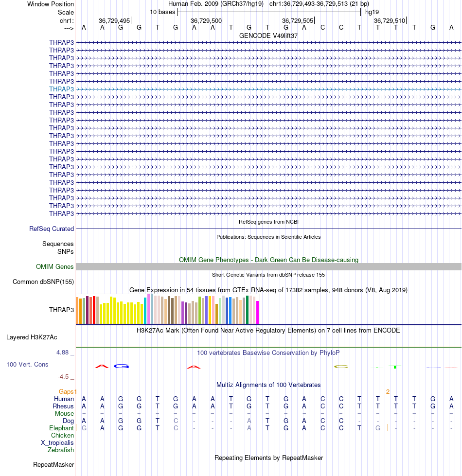Viewport: 462px width, 476px height.
Task: Click the "Zebrafish" alignment row label
Action: pos(61,450)
